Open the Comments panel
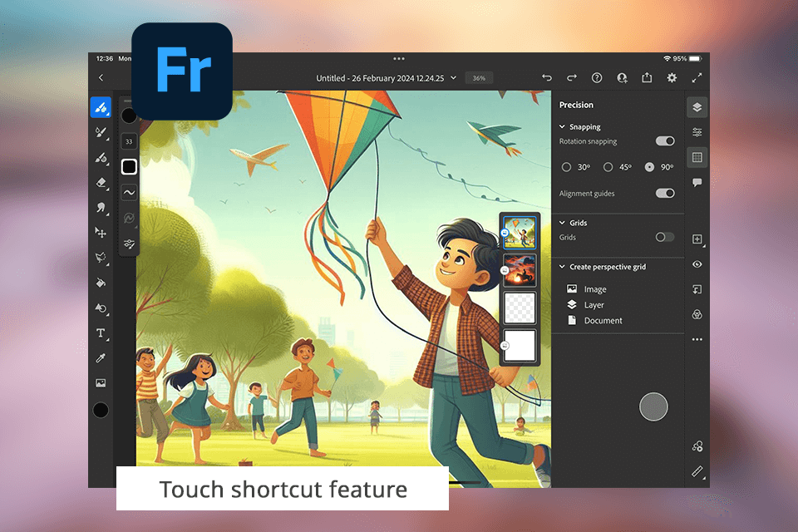 pos(697,182)
